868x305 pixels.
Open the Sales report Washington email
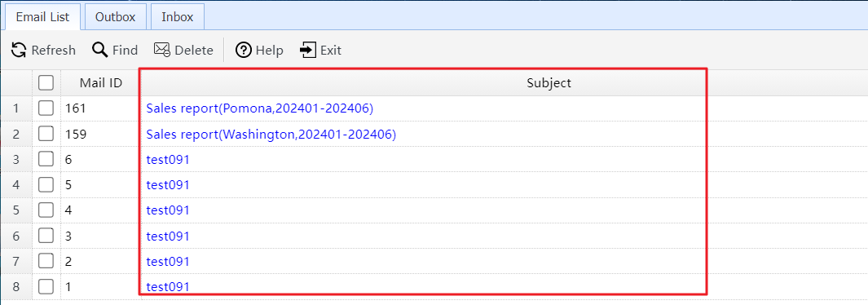coord(271,134)
